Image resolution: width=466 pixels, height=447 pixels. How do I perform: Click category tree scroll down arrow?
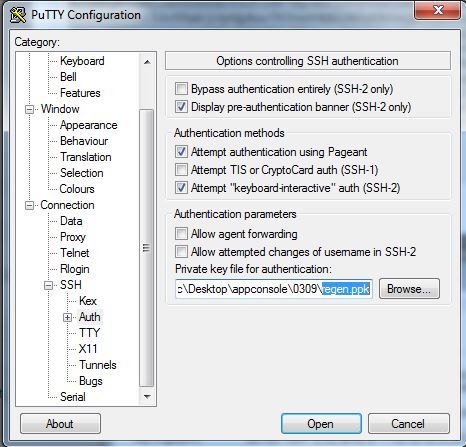[147, 396]
